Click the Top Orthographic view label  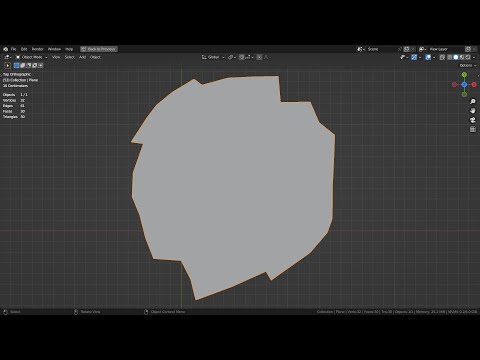pyautogui.click(x=17, y=74)
